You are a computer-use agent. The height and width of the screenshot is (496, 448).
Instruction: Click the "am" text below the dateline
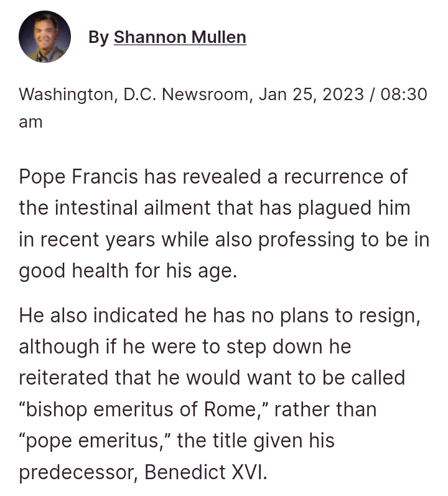(x=30, y=122)
